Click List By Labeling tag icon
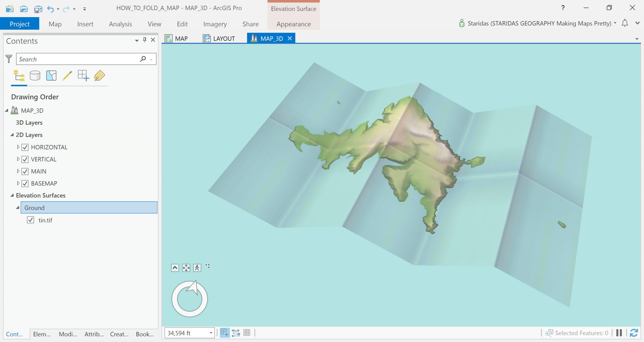Screen dimensions: 644x342 click(x=100, y=75)
